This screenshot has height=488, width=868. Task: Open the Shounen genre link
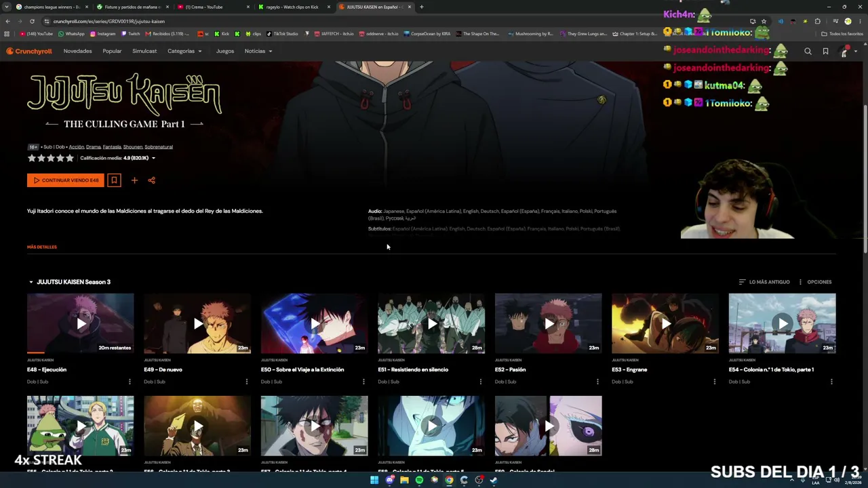133,147
